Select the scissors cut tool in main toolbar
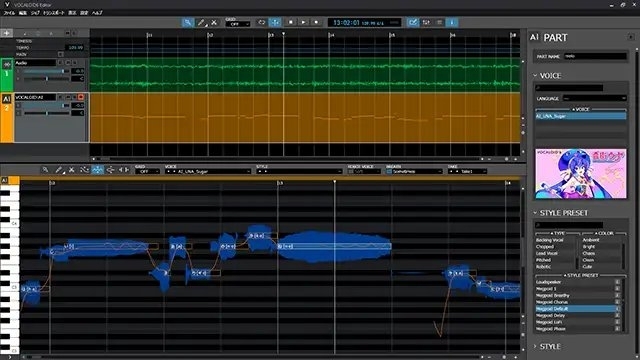Screen dimensions: 640x360 (214, 22)
